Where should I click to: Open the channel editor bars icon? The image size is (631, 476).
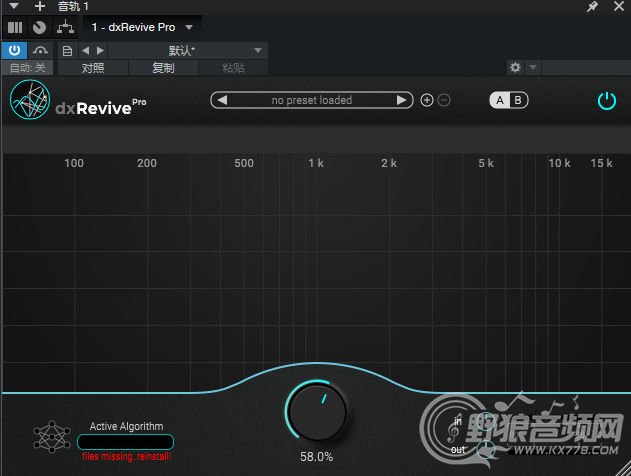(x=15, y=27)
